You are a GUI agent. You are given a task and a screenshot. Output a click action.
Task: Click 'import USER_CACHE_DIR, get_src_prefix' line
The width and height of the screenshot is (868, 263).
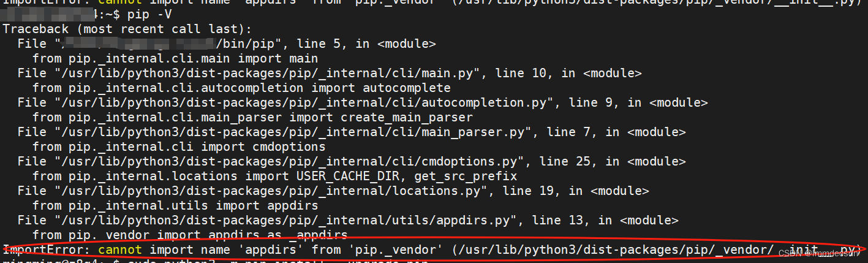(274, 176)
